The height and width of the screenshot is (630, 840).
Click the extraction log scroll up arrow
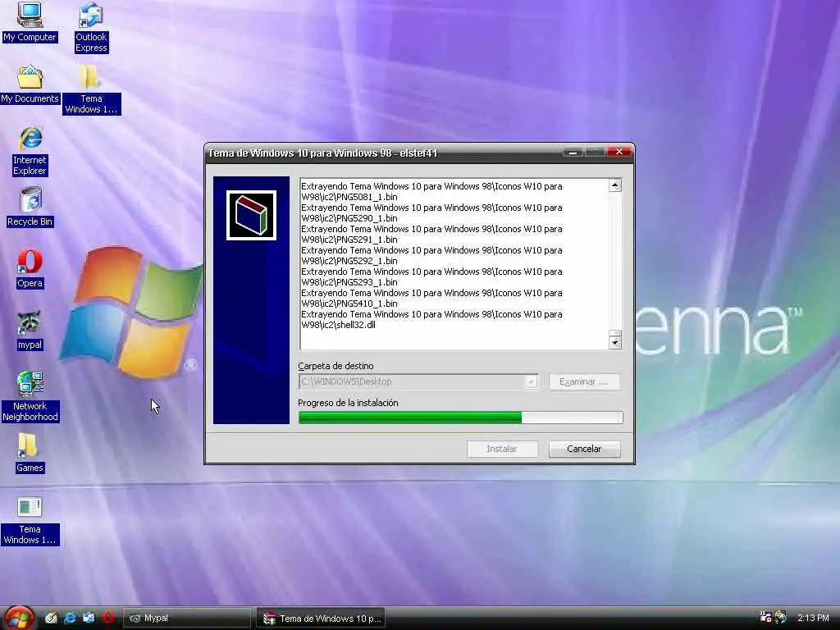click(615, 185)
